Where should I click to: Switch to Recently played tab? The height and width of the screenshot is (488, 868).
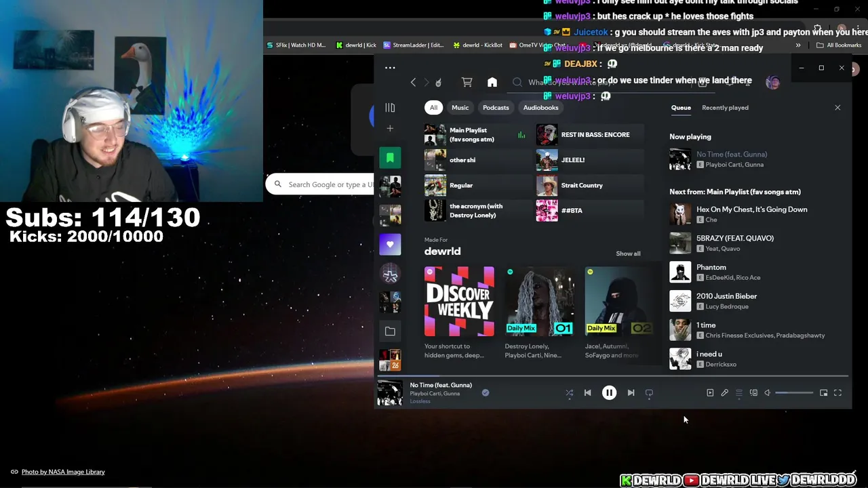725,107
